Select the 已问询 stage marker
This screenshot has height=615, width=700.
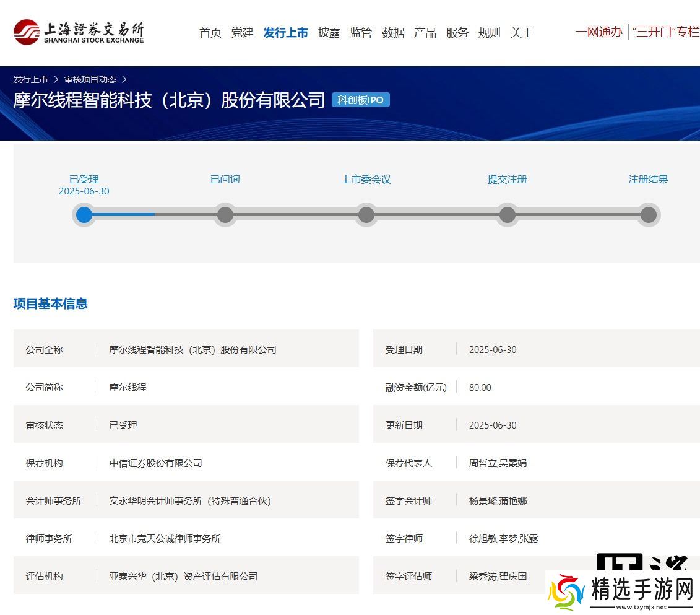click(225, 215)
